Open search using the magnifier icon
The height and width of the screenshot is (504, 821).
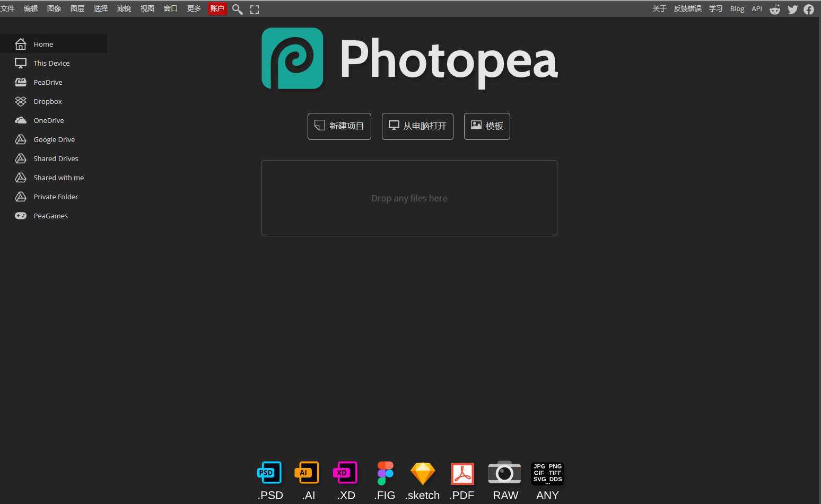(237, 8)
